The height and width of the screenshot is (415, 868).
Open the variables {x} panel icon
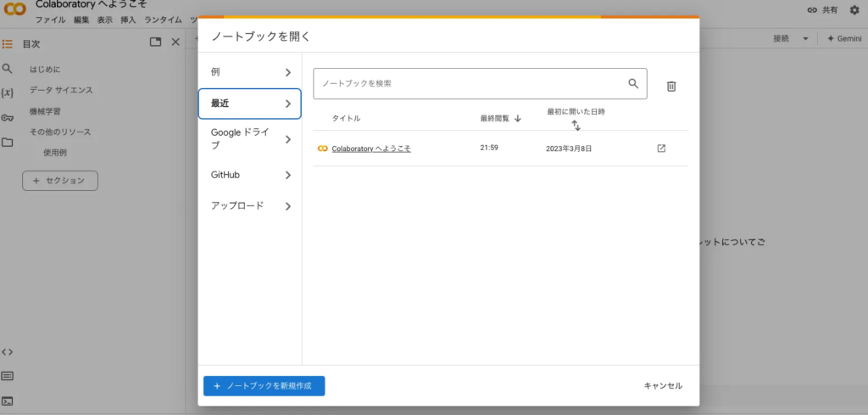point(8,92)
